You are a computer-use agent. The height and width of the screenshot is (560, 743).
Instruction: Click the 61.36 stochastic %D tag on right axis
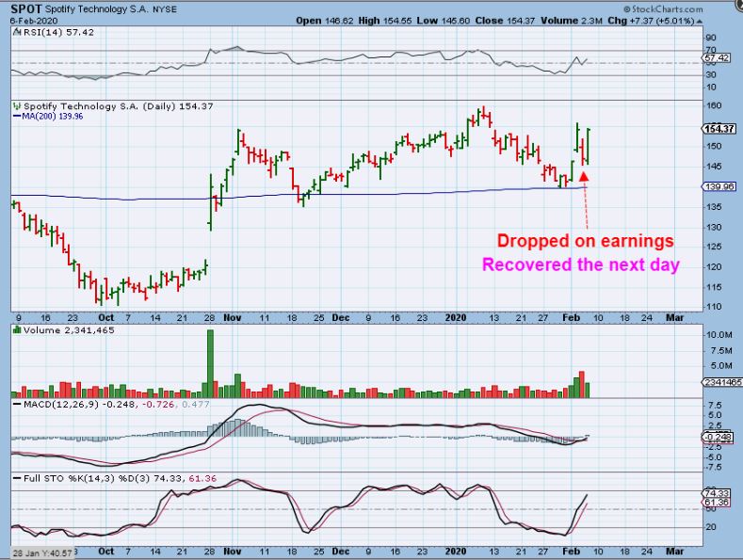click(716, 502)
